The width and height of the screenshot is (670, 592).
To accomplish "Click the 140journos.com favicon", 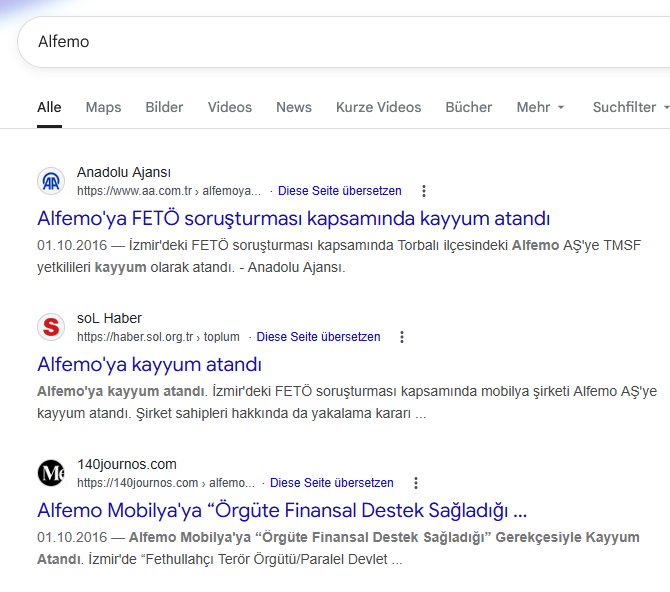I will point(51,473).
